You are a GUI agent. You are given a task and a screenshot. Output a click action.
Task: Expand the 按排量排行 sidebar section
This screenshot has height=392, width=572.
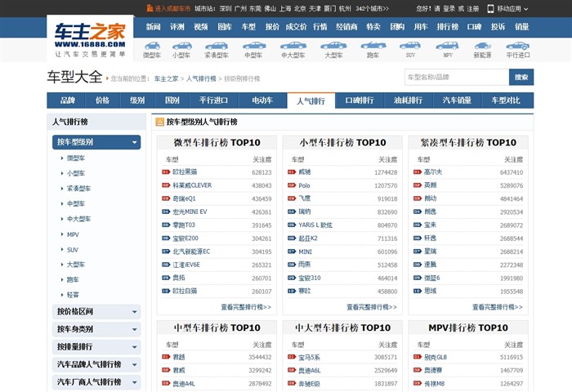(96, 347)
